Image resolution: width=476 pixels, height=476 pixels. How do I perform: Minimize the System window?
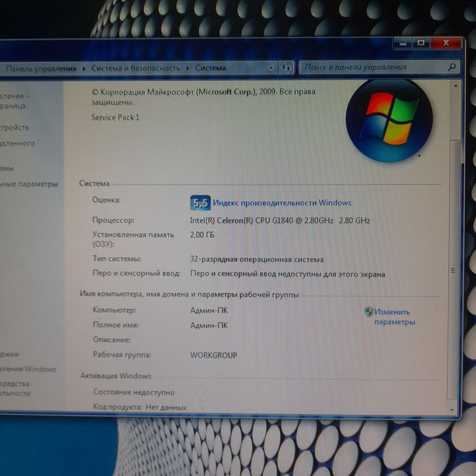[403, 44]
